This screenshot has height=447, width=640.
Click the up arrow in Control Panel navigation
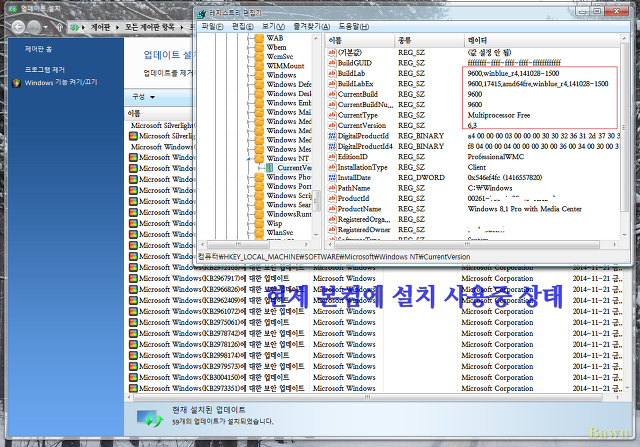[60, 27]
